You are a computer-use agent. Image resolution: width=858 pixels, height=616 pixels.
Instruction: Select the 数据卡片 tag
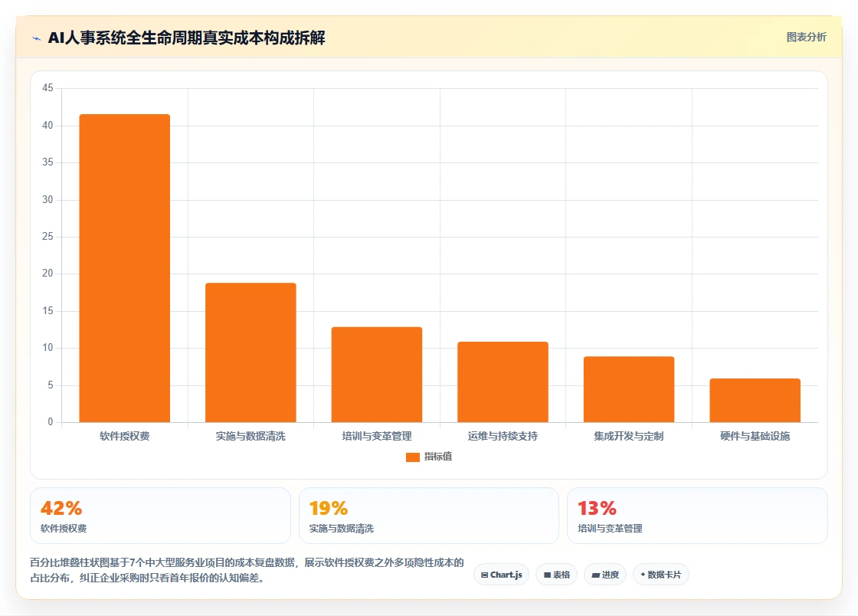click(x=661, y=575)
